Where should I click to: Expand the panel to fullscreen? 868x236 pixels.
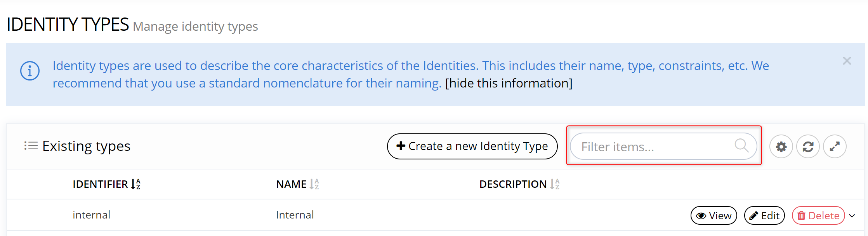click(835, 147)
